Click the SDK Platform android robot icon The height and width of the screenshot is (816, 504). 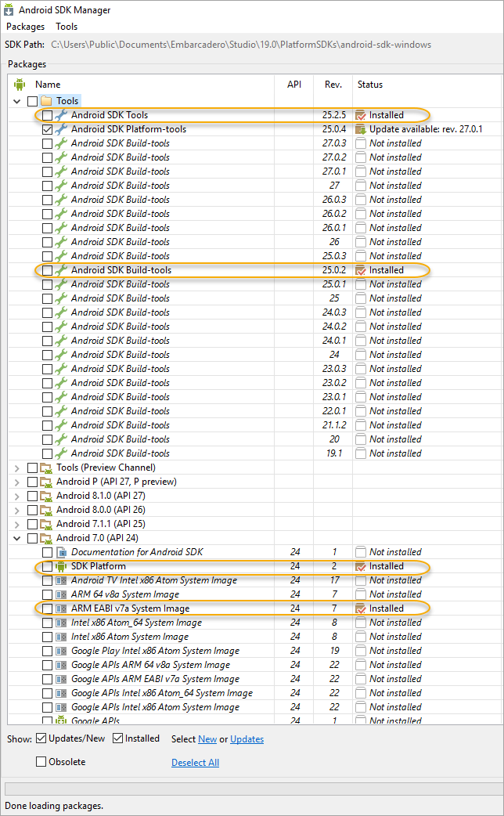click(62, 566)
